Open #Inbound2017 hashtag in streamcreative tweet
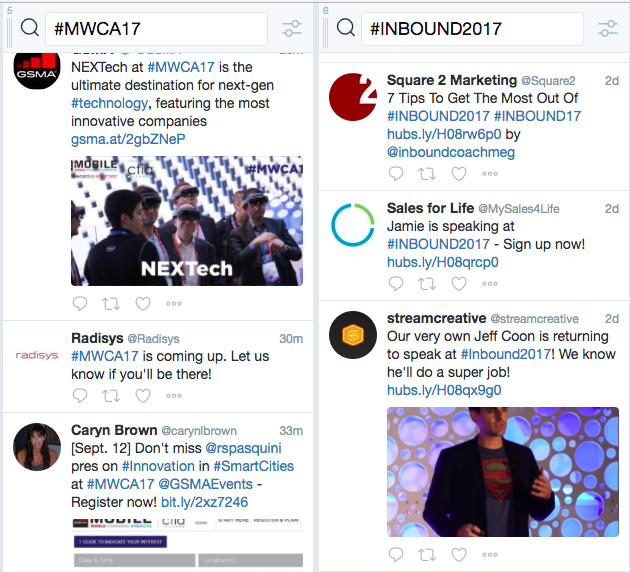This screenshot has width=630, height=572. 505,354
